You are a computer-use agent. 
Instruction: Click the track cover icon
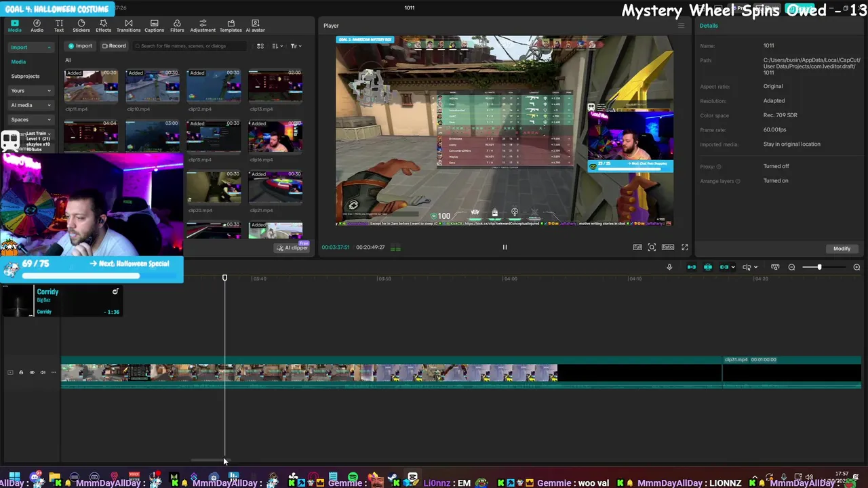click(x=10, y=372)
